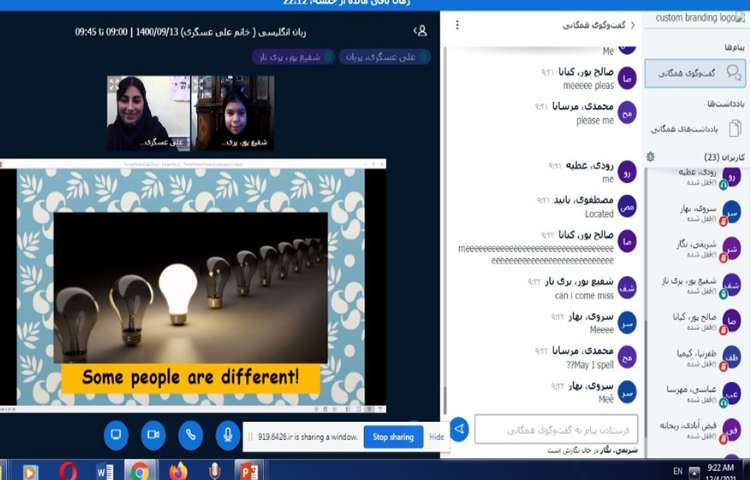Image resolution: width=750 pixels, height=480 pixels.
Task: Hide the screen sharing notification bar
Action: click(437, 437)
